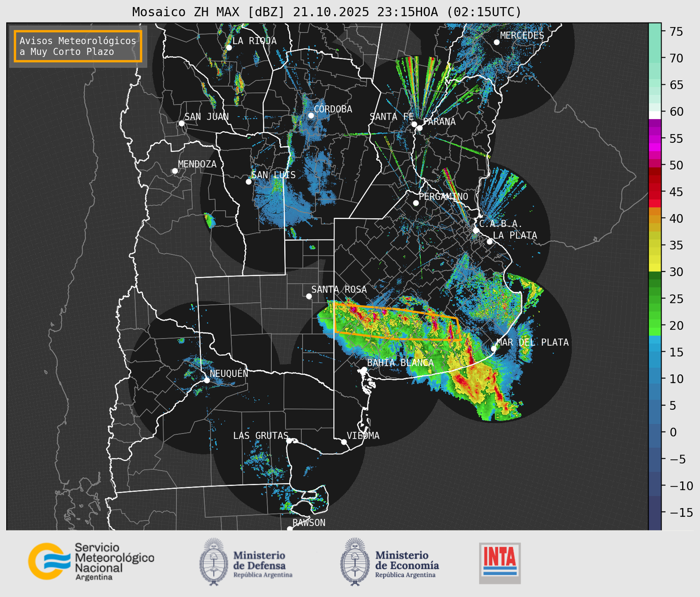Click the PARANÁ city label
Screen dimensions: 700x597
439,122
